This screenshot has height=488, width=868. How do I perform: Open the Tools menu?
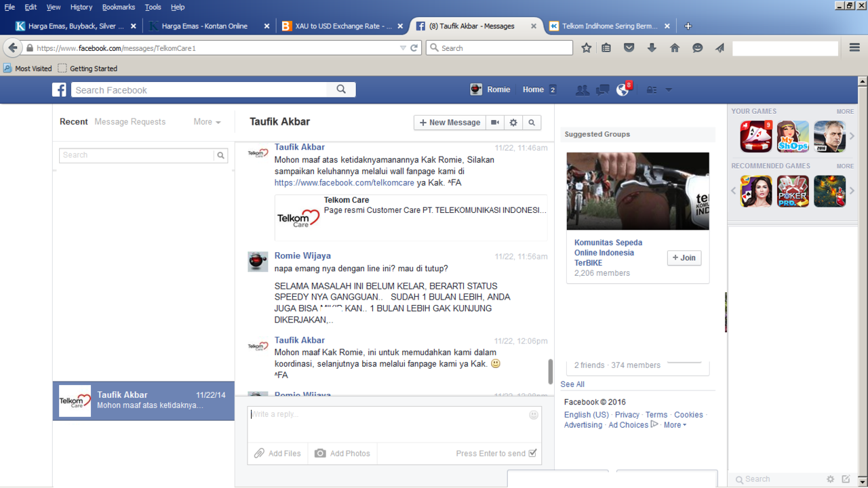[153, 7]
